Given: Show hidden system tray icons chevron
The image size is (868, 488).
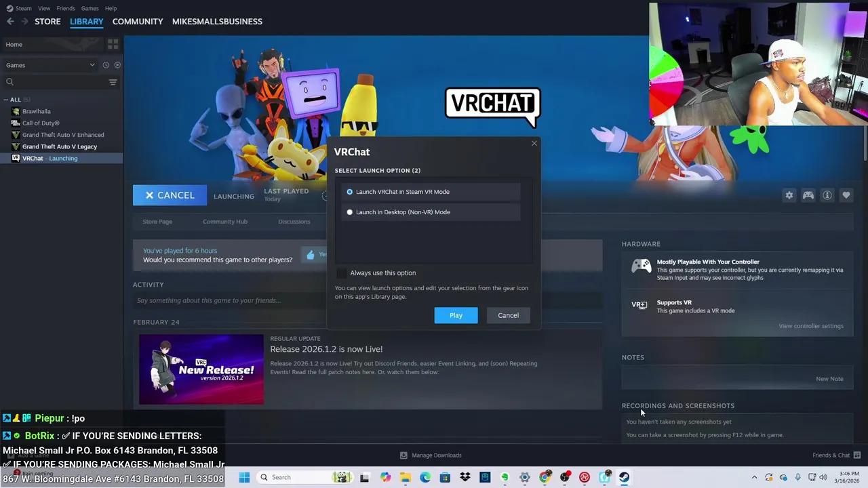Looking at the screenshot, I should pos(754,477).
